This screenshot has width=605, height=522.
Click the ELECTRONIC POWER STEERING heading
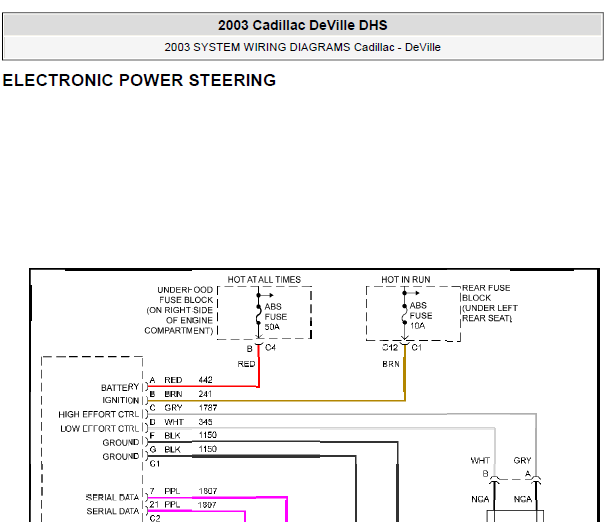click(x=139, y=80)
